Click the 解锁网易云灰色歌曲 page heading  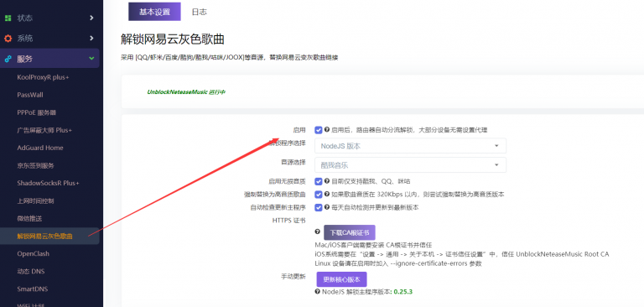point(173,39)
